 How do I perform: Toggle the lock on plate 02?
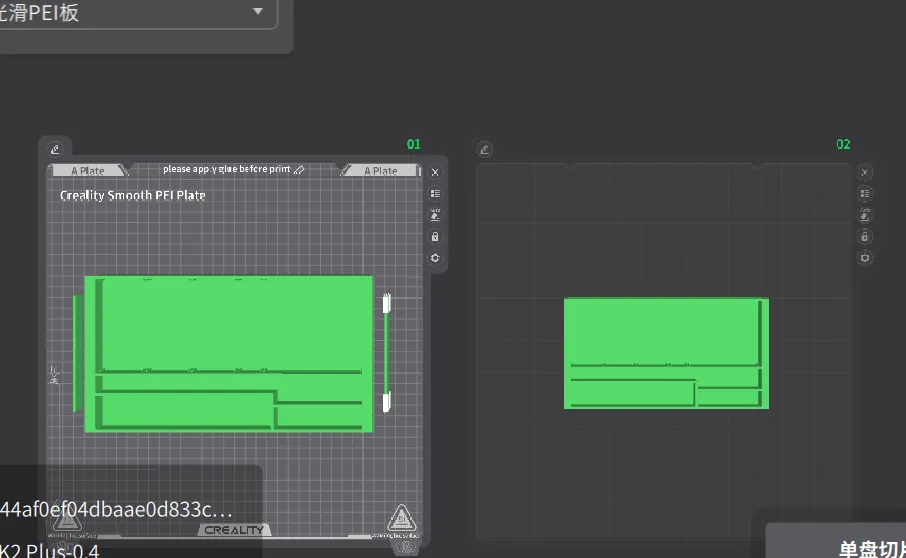click(865, 237)
